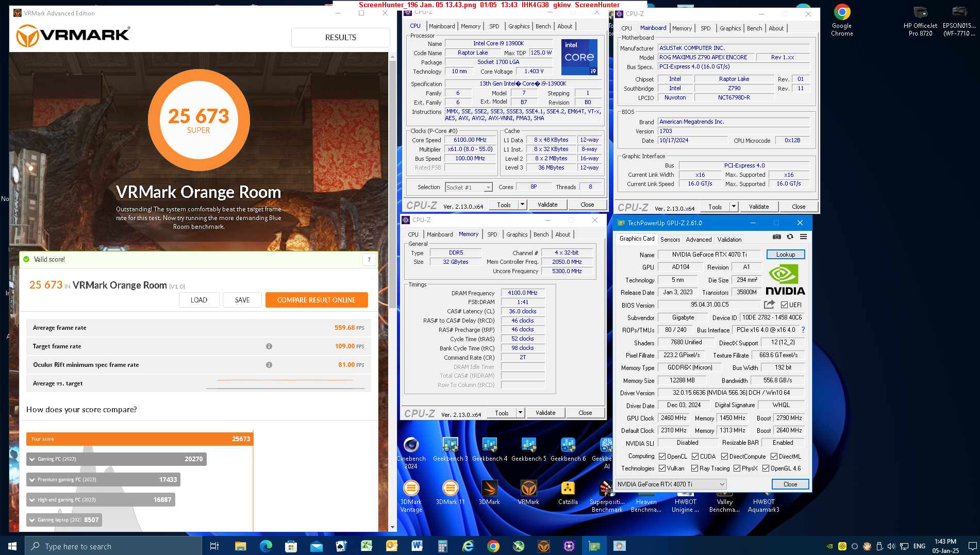Click the Bus Interface question mark in GPU-Z
The image size is (980, 555).
pos(803,330)
